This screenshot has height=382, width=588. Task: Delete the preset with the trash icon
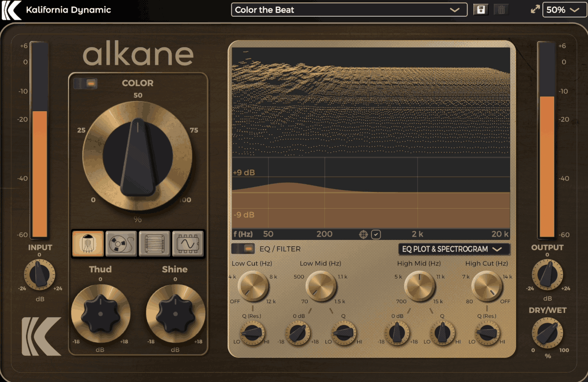501,10
